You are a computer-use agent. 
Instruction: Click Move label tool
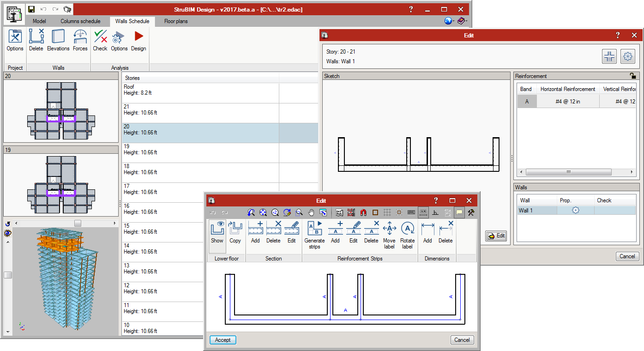[x=389, y=236]
